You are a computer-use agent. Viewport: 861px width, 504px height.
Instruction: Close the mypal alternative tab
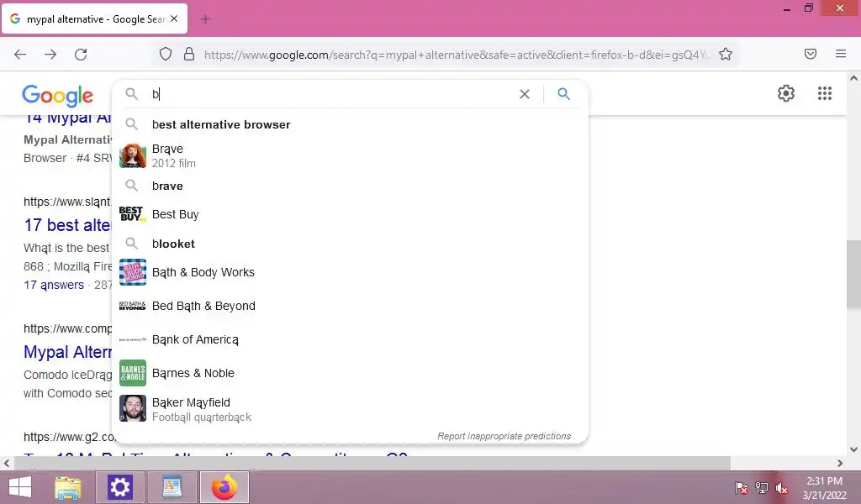[174, 18]
